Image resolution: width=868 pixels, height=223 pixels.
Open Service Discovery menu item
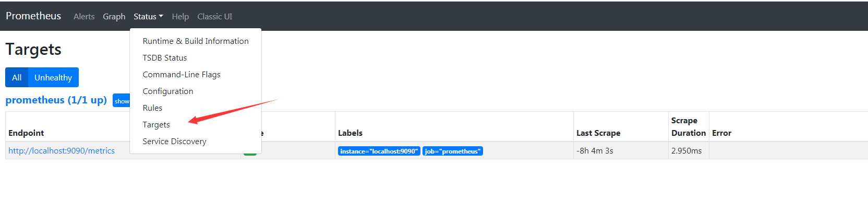pyautogui.click(x=174, y=141)
